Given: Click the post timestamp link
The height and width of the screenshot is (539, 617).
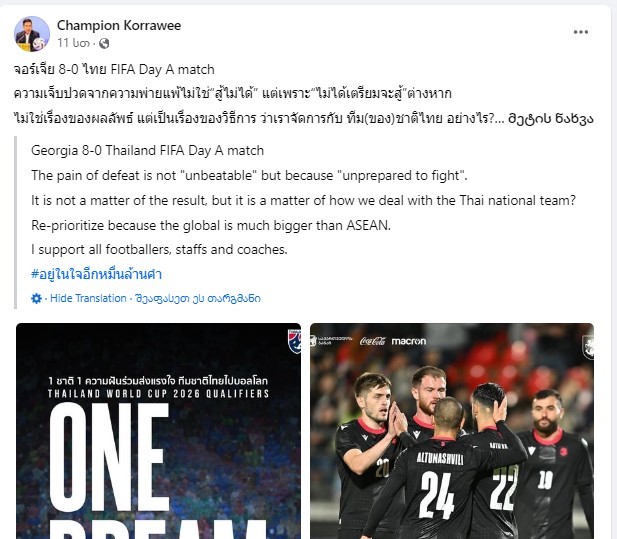Looking at the screenshot, I should click(74, 43).
